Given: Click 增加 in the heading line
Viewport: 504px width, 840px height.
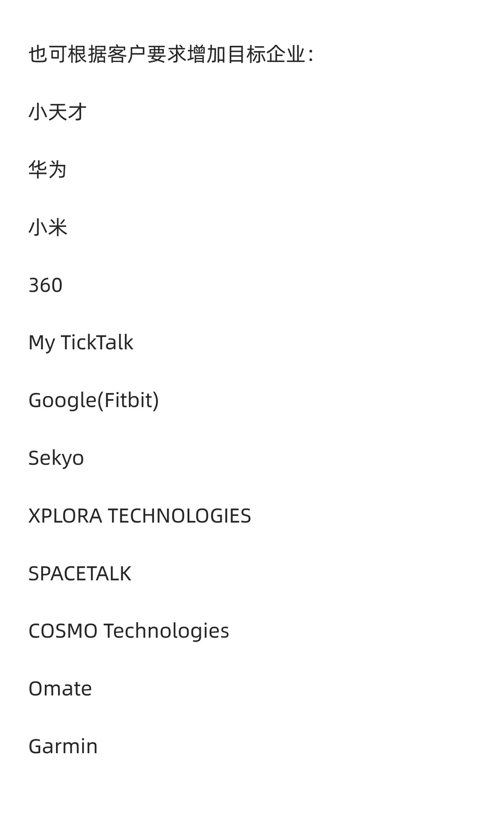Looking at the screenshot, I should (206, 55).
